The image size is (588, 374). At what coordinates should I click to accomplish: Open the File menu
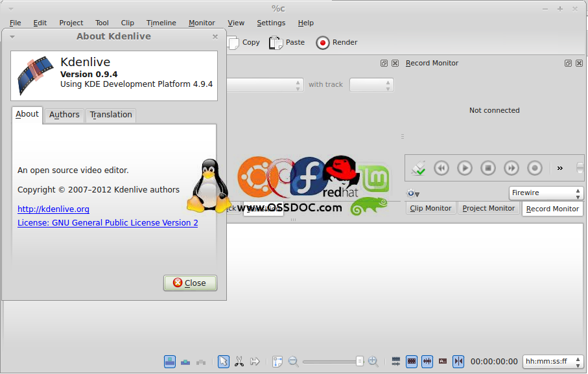coord(16,23)
